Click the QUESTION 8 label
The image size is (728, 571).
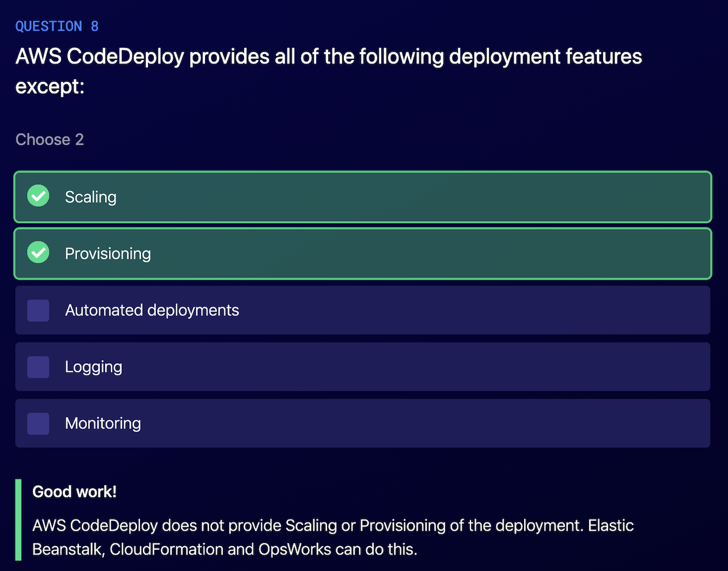tap(56, 26)
